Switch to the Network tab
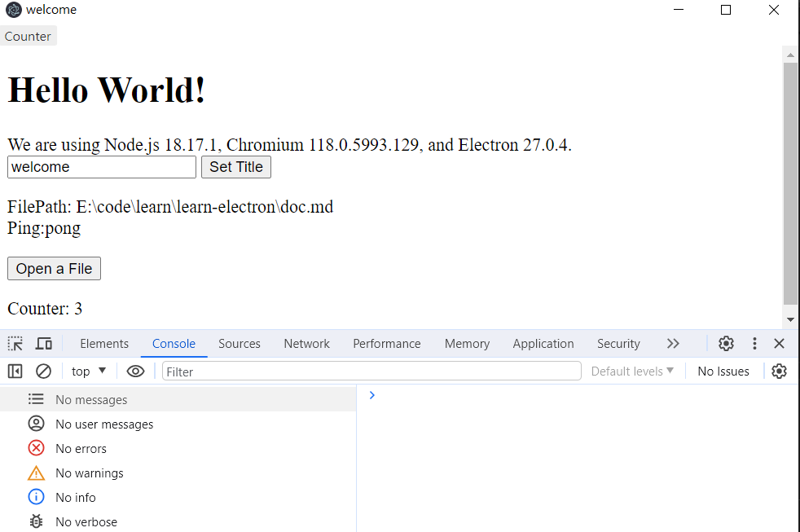The image size is (800, 532). (x=306, y=343)
